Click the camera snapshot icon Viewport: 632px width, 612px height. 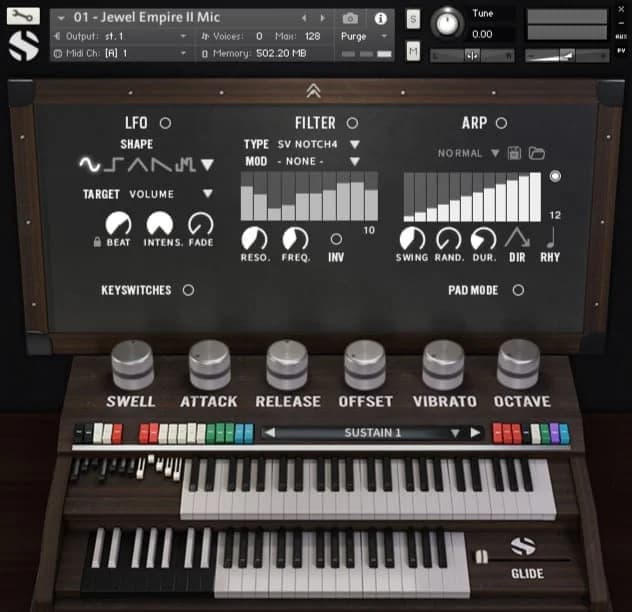pos(350,18)
